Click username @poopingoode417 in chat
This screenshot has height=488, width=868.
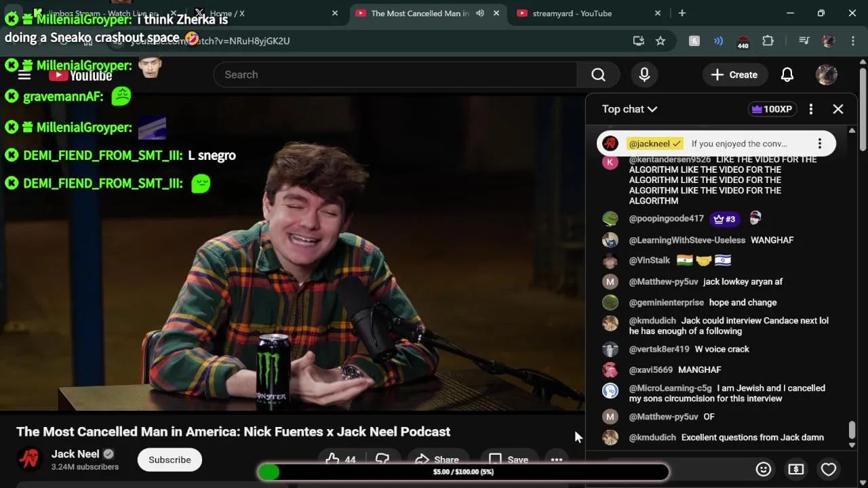pos(667,219)
